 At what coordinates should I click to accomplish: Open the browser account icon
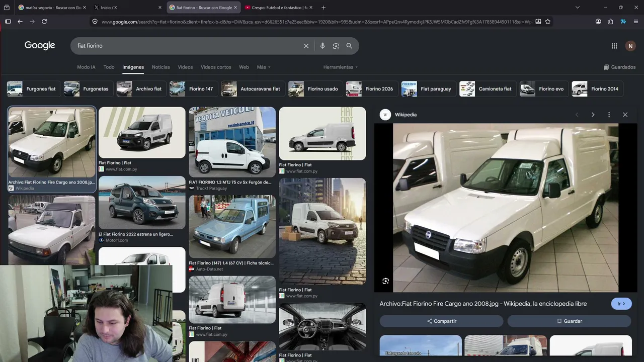pos(598,22)
